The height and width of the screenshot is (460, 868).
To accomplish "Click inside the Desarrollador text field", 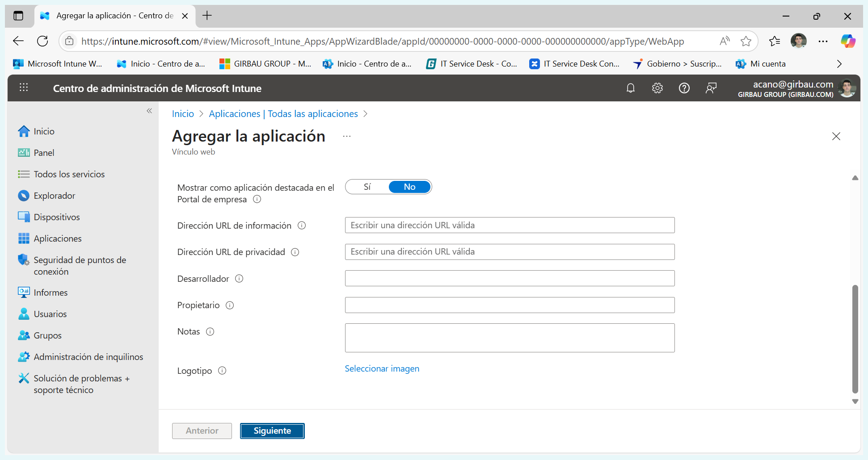I will [x=510, y=278].
